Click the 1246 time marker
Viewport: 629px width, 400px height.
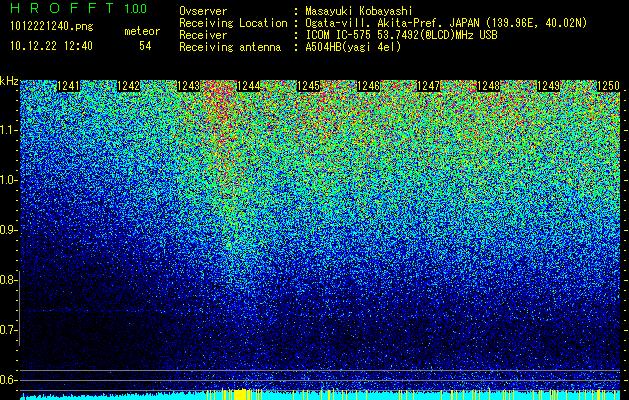368,86
